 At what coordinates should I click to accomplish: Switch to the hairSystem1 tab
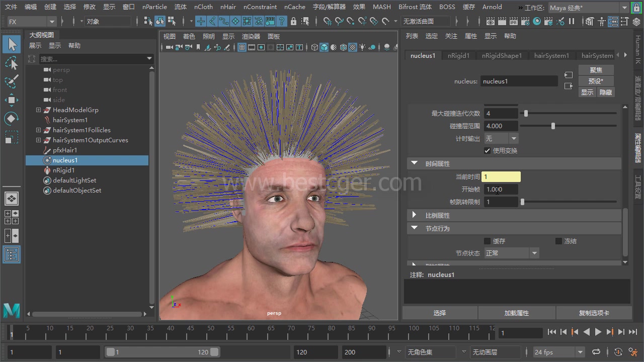coord(551,56)
